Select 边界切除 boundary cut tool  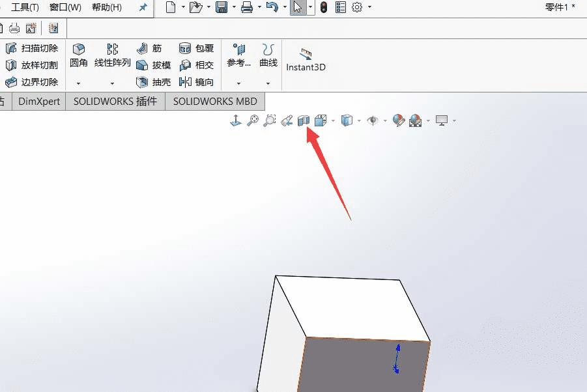[32, 82]
